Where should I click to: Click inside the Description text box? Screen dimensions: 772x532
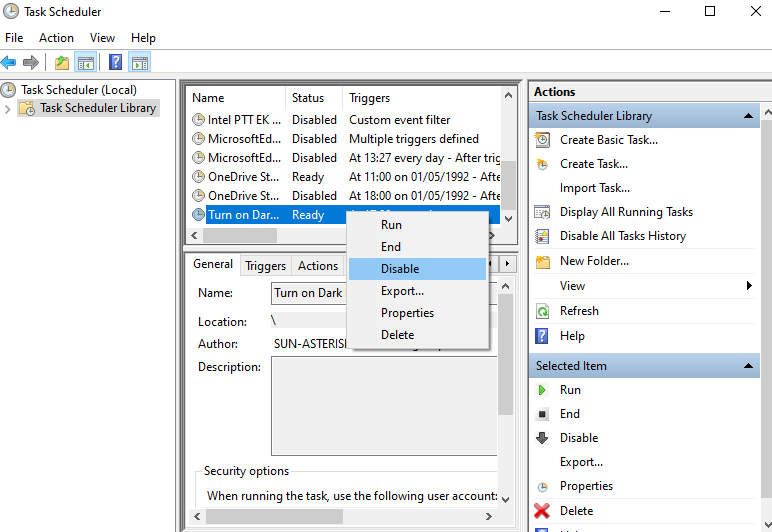[385, 407]
